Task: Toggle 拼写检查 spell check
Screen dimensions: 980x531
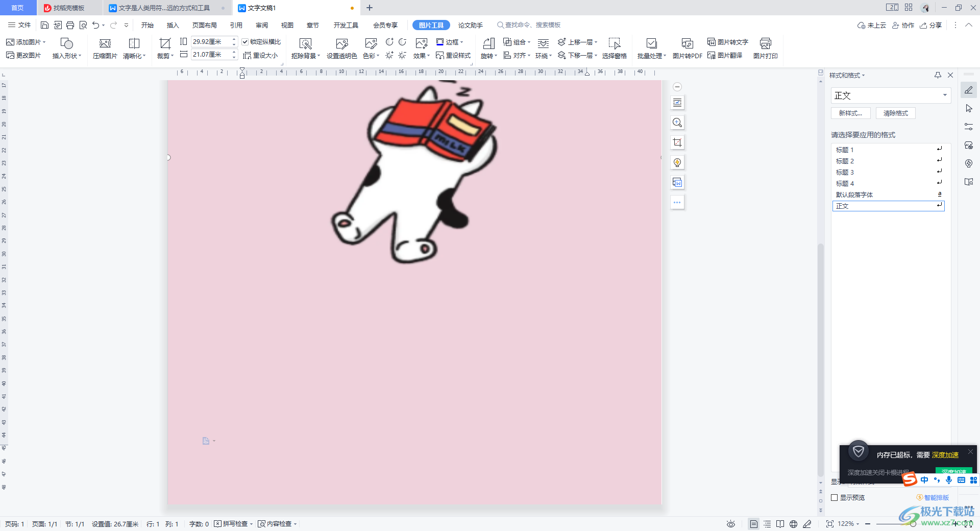Action: click(x=233, y=524)
